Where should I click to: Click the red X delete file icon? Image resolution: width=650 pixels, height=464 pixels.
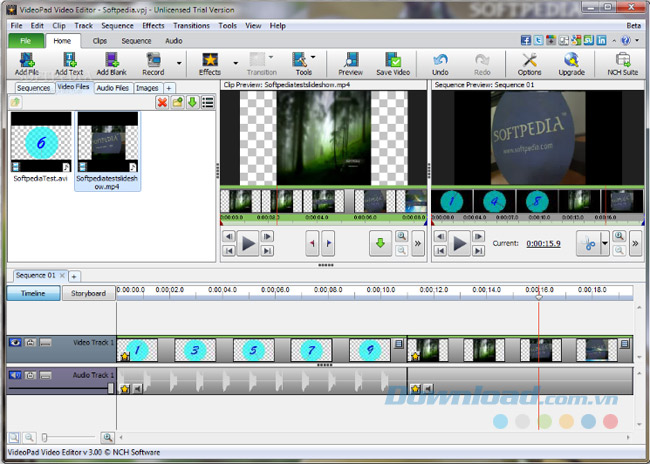pyautogui.click(x=162, y=102)
